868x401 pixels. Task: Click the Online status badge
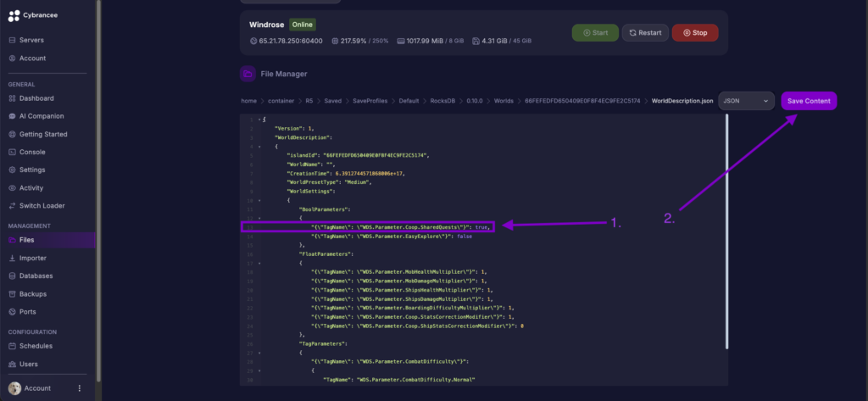click(303, 25)
